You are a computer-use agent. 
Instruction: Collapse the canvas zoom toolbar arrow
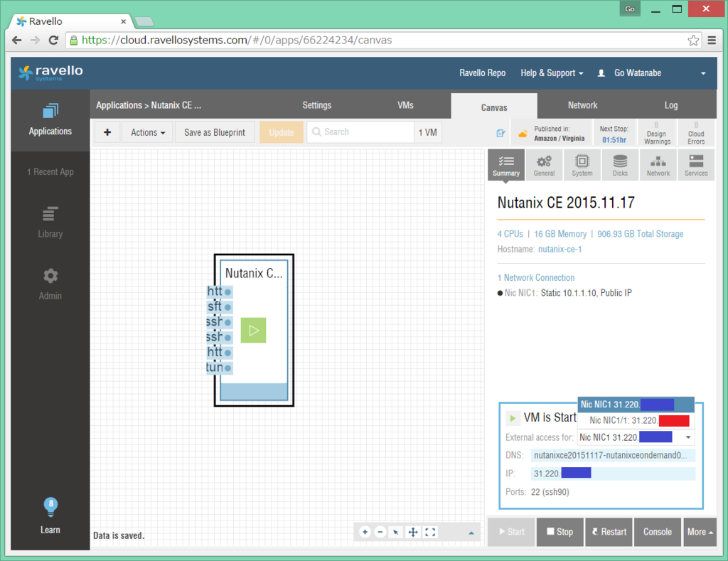471,533
